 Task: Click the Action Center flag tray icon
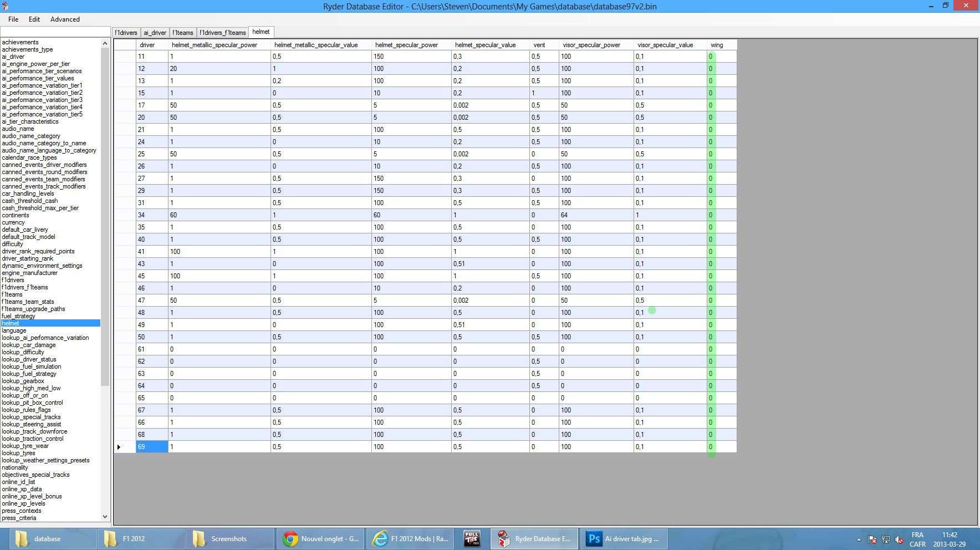872,539
